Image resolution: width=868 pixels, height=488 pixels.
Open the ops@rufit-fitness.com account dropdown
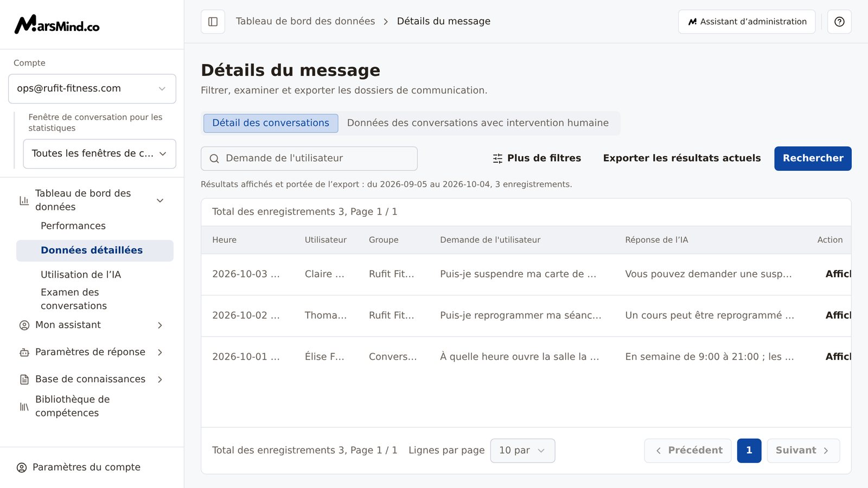click(x=92, y=88)
